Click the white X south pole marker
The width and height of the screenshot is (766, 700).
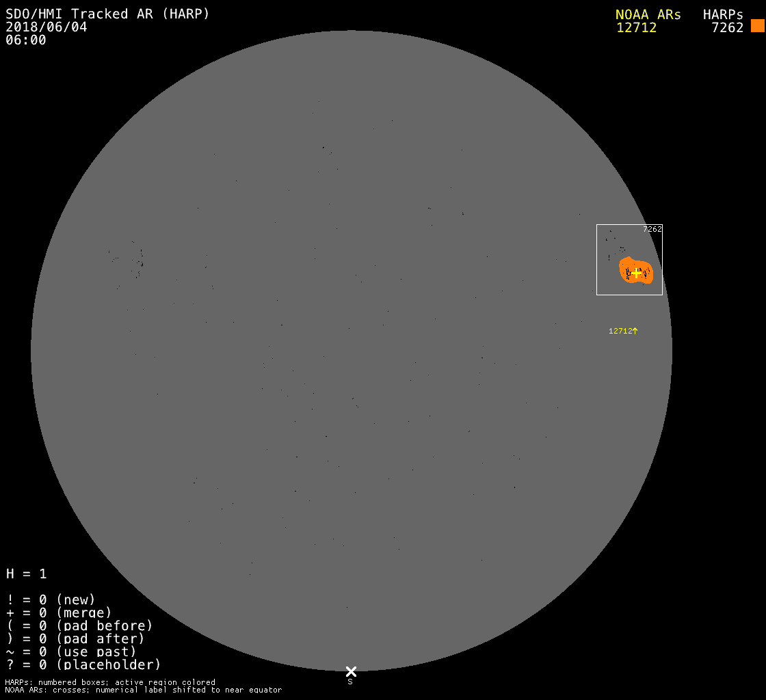pyautogui.click(x=351, y=671)
